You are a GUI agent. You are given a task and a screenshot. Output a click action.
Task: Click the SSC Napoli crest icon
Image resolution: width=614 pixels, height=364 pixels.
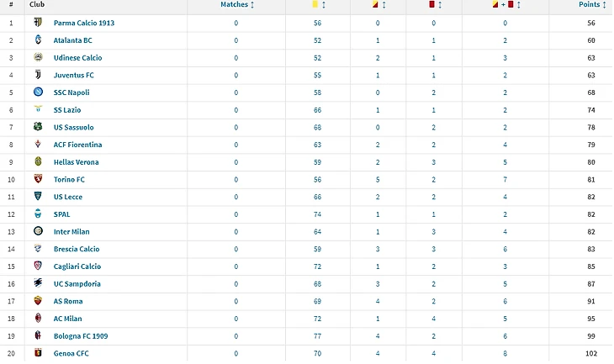tap(38, 92)
